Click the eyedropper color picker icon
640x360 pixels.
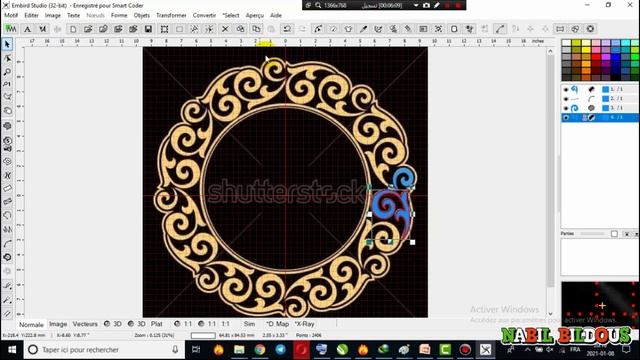tap(363, 29)
